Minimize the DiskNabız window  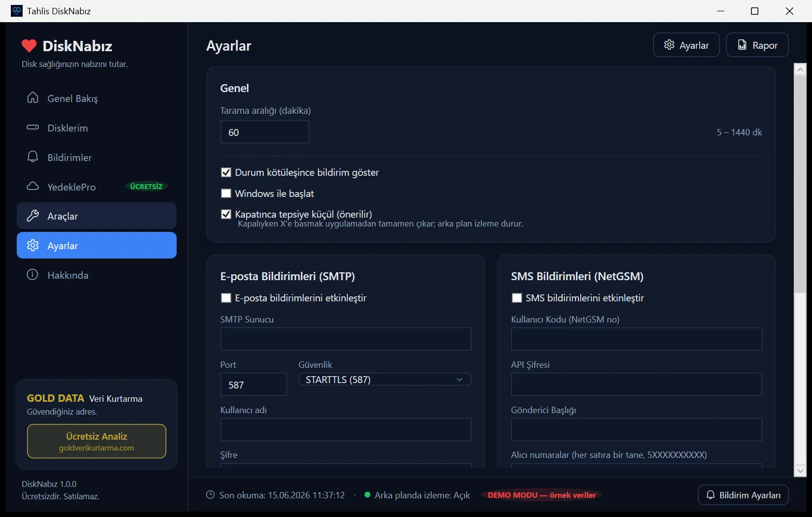[x=721, y=11]
